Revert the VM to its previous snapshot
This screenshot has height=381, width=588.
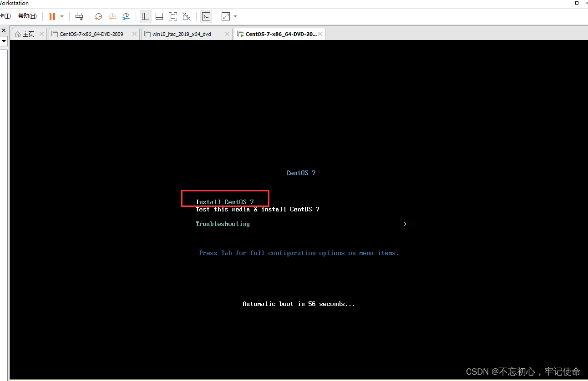coord(112,16)
